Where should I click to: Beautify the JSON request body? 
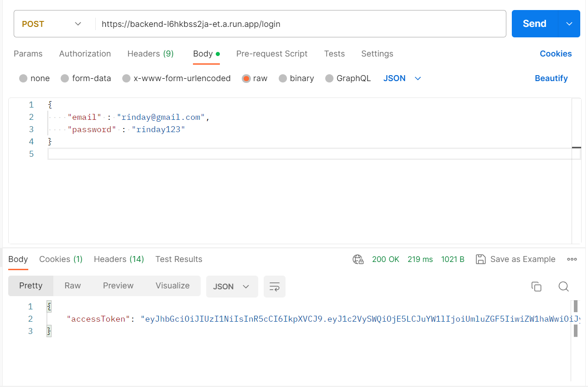point(551,78)
